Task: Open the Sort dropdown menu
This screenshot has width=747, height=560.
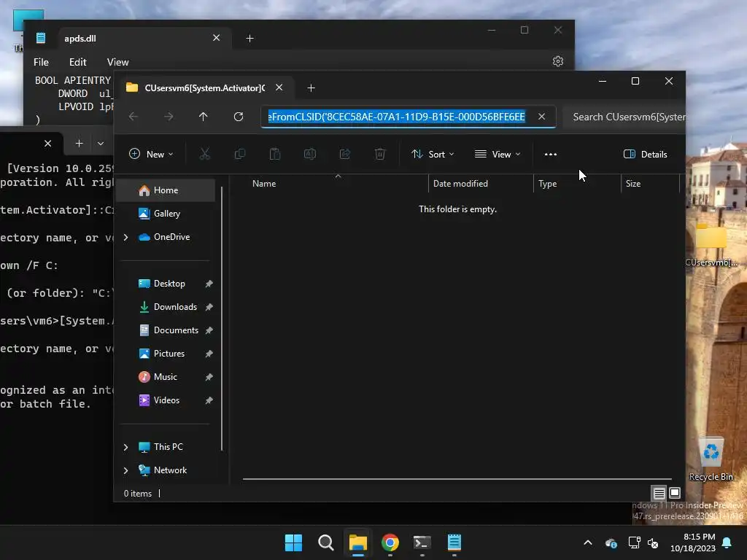Action: pos(433,154)
